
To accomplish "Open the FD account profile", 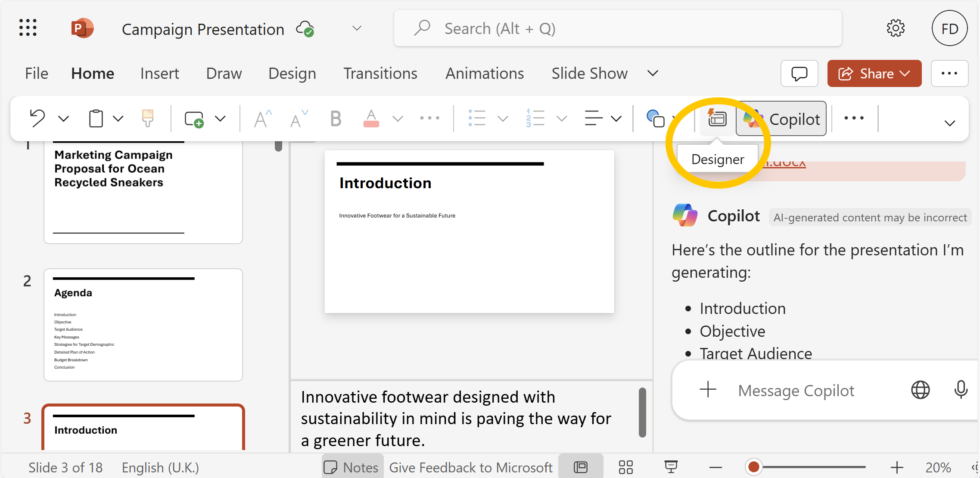I will [x=949, y=28].
